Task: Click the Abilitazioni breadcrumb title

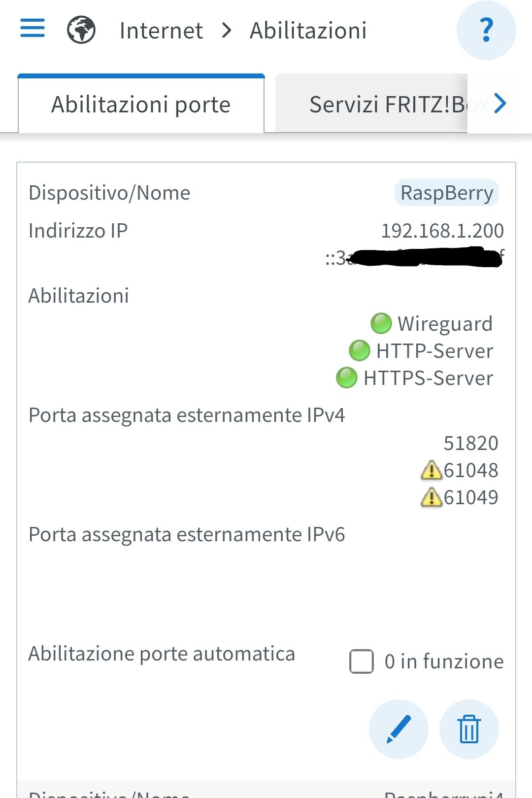Action: (308, 31)
